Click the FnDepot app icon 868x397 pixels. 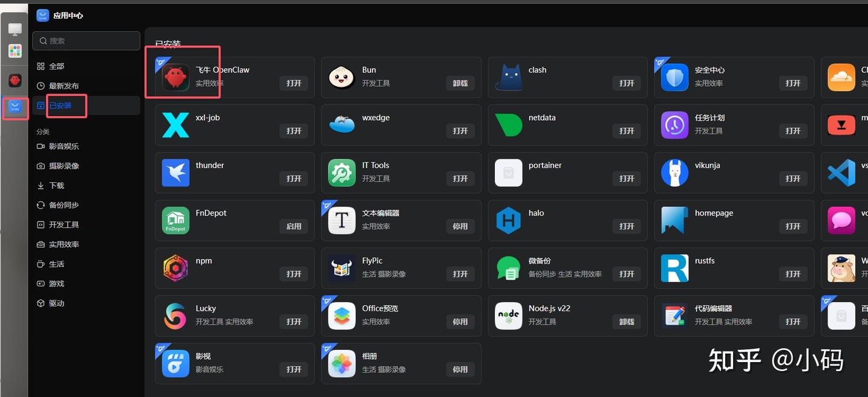[x=175, y=220]
